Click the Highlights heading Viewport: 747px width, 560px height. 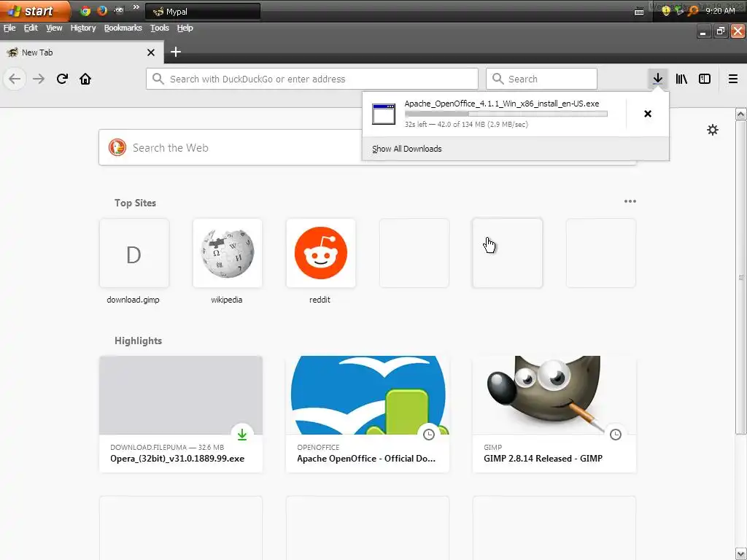click(x=138, y=341)
